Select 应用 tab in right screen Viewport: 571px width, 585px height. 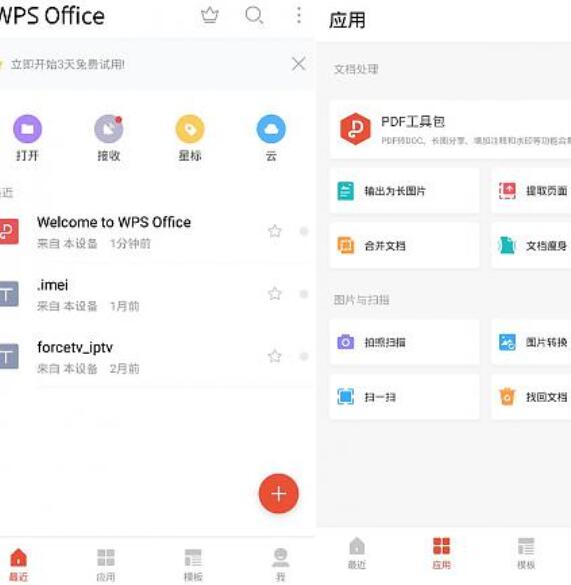[441, 553]
